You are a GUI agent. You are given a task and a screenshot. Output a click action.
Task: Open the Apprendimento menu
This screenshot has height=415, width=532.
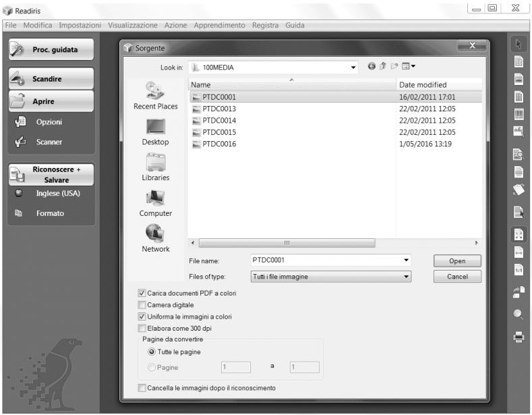pyautogui.click(x=219, y=25)
